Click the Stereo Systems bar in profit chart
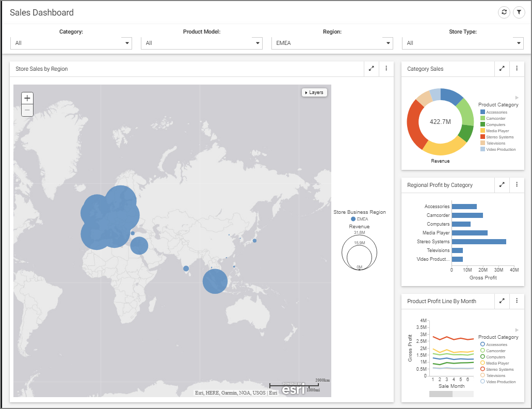 478,242
